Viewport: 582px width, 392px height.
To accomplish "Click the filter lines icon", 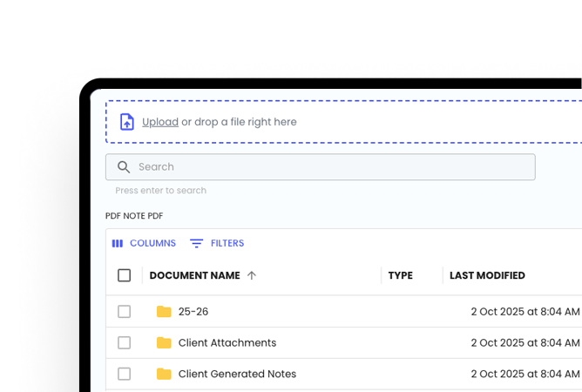I will coord(196,244).
